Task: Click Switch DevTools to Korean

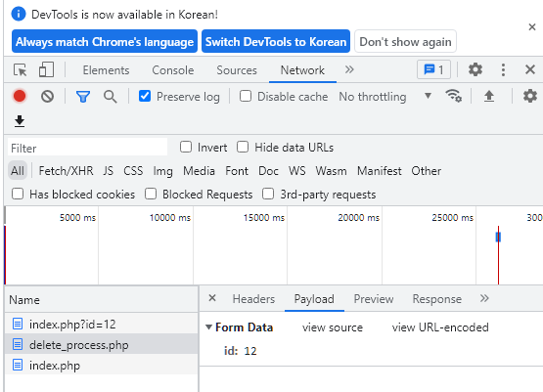Action: click(x=276, y=41)
